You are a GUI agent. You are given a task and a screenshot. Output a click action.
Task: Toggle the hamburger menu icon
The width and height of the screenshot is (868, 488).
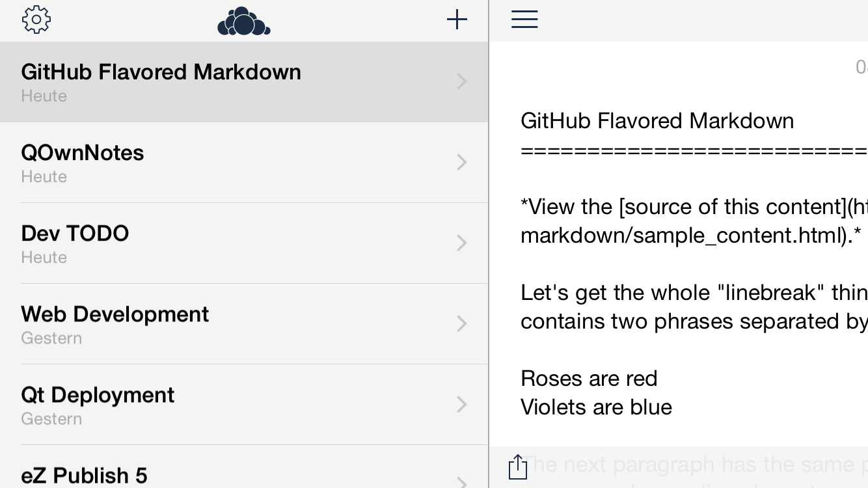click(524, 19)
